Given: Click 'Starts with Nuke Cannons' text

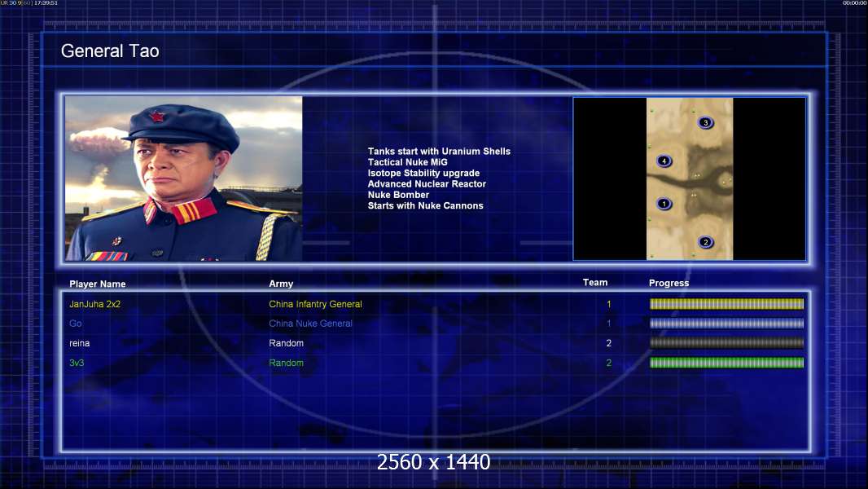Looking at the screenshot, I should [x=425, y=205].
